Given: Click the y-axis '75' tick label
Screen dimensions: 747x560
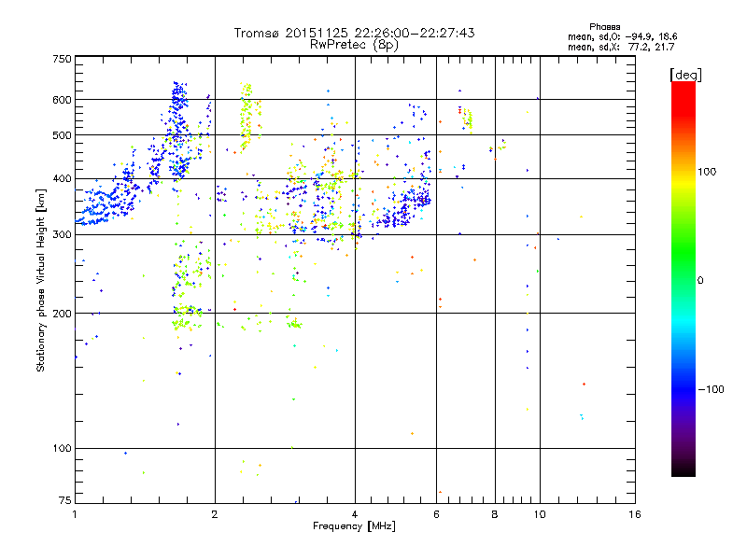Looking at the screenshot, I should (65, 500).
